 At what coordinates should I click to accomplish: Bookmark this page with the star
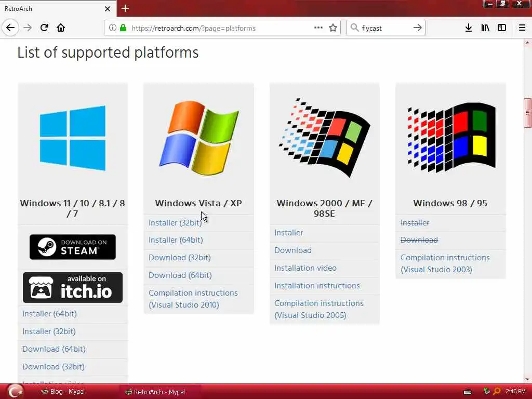pyautogui.click(x=333, y=28)
